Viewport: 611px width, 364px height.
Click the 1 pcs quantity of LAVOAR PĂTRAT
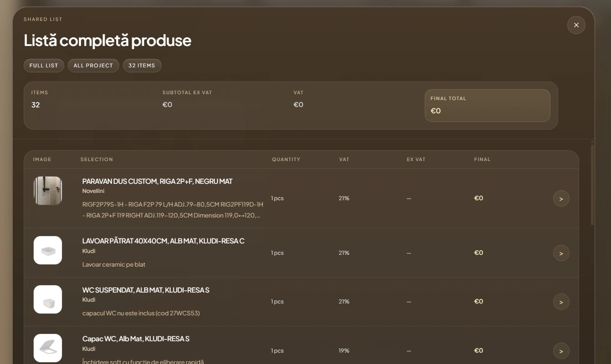pyautogui.click(x=277, y=253)
